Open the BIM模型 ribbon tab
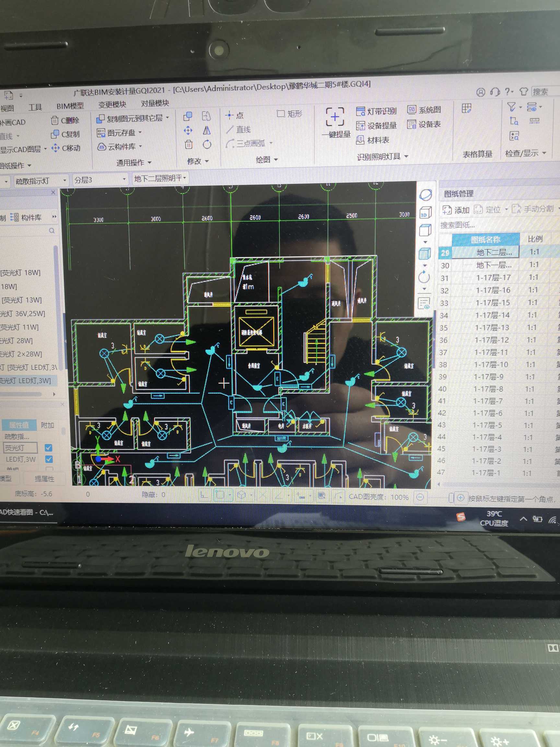The image size is (560, 747). [70, 106]
